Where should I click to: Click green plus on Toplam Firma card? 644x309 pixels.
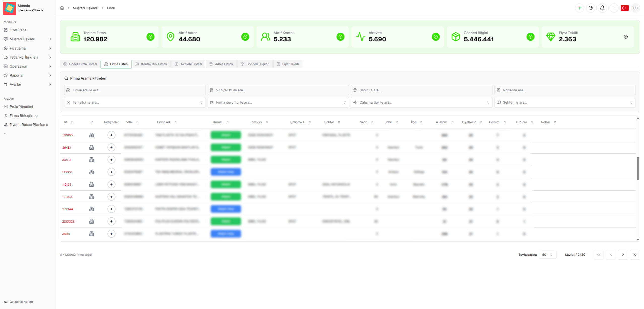point(150,37)
